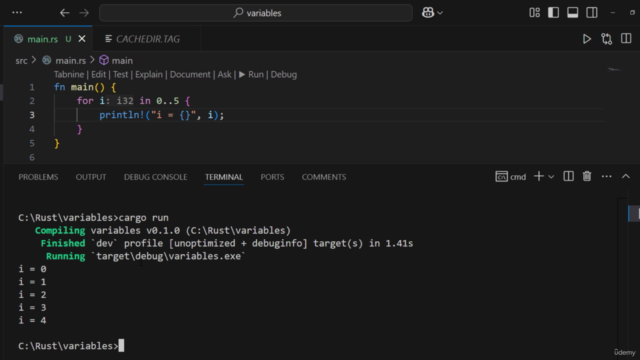Select the cmd terminal profile

(x=511, y=177)
